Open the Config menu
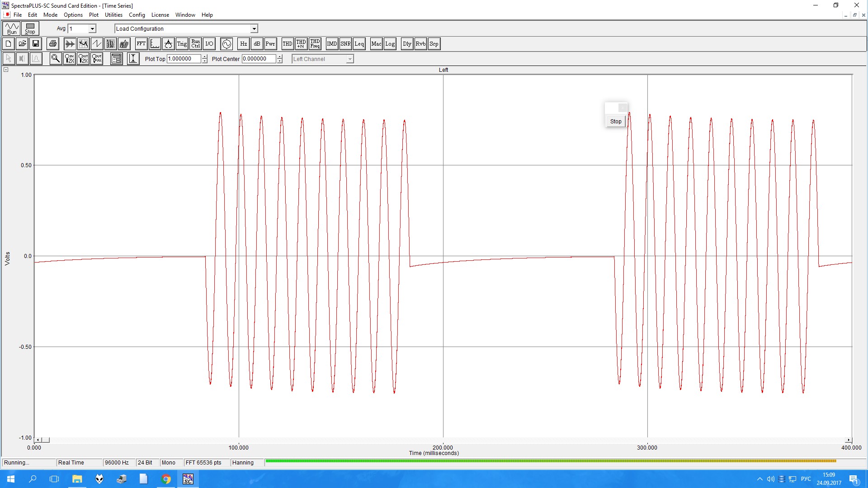This screenshot has width=868, height=488. (x=137, y=15)
